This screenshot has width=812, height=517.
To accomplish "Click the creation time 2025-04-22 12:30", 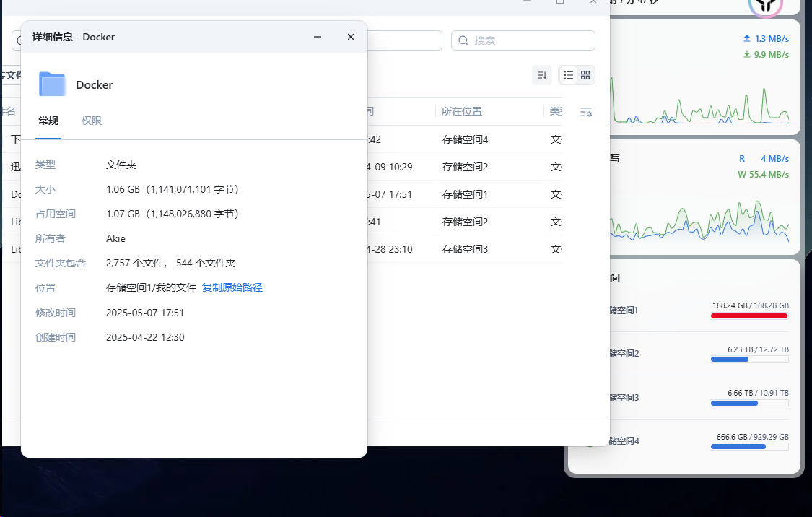I will pos(145,337).
